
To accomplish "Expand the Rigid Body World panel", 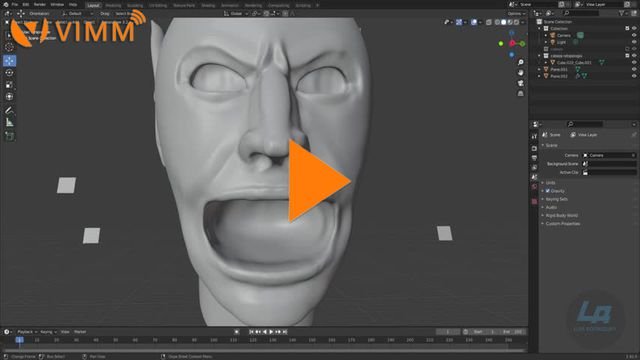I will click(x=561, y=216).
